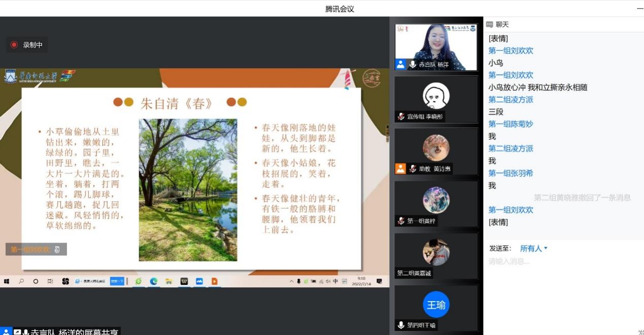Click the message input field 请输入消息
The width and height of the screenshot is (644, 335).
click(x=558, y=262)
